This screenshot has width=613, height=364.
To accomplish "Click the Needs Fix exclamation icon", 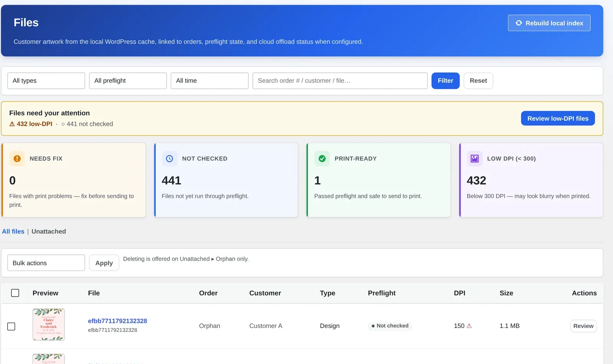I will (17, 159).
